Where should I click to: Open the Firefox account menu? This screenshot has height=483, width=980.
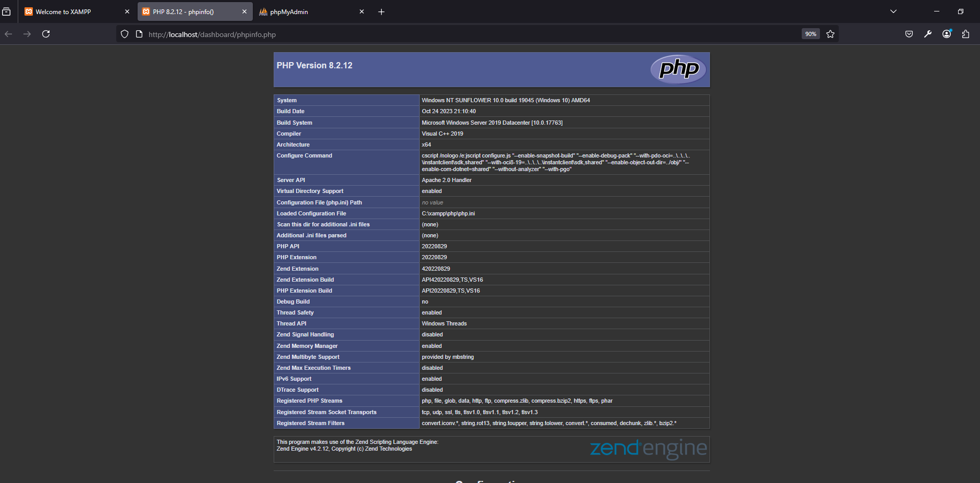[946, 34]
